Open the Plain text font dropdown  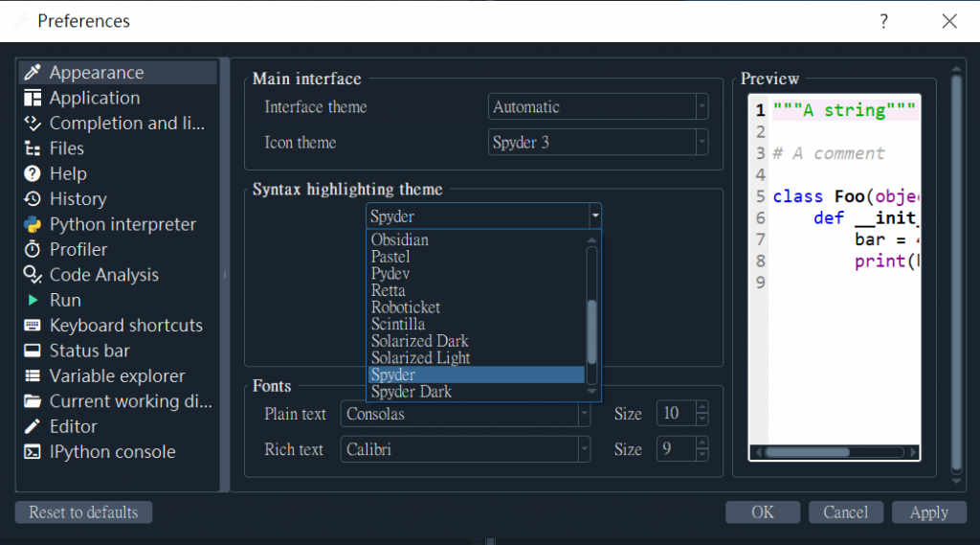(465, 414)
